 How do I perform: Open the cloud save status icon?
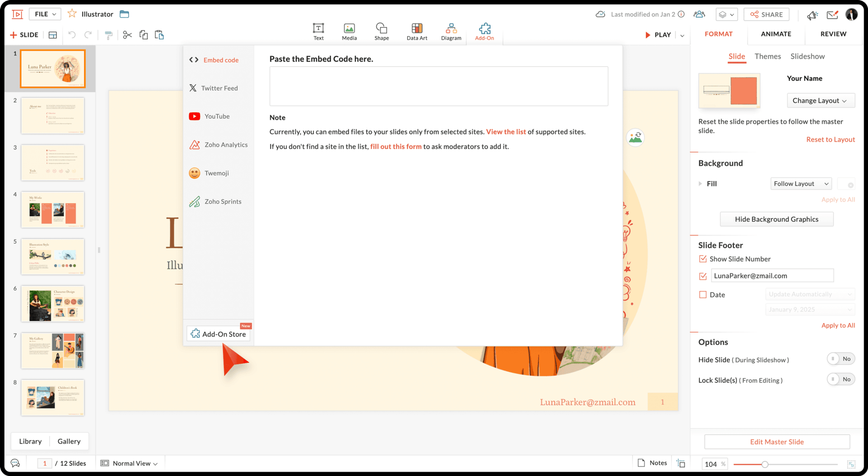coord(600,14)
